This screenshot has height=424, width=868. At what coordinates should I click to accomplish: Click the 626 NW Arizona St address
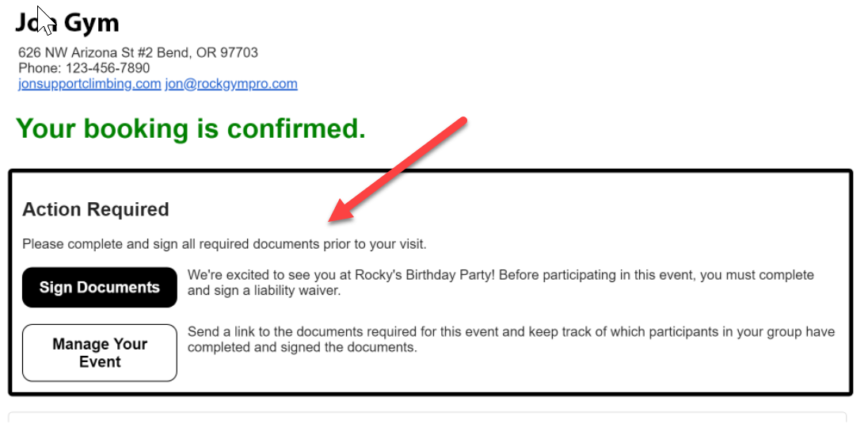(86, 52)
